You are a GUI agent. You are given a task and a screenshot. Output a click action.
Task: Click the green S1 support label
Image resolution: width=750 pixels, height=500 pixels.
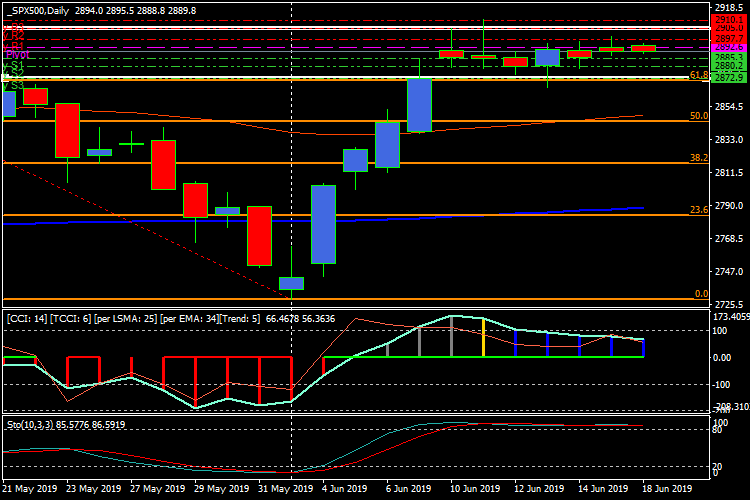[13, 65]
